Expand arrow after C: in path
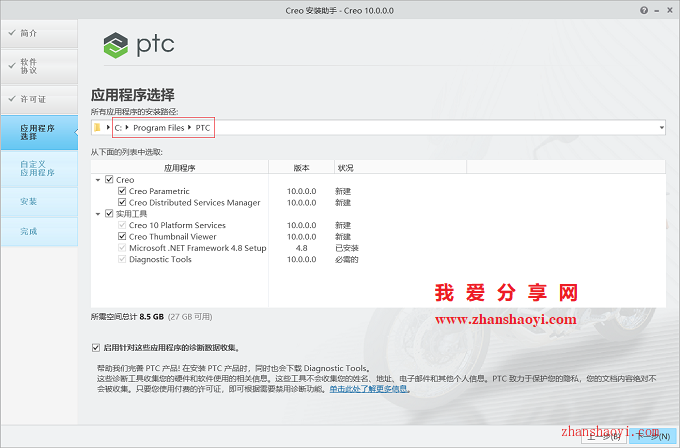This screenshot has height=448, width=680. tap(127, 128)
